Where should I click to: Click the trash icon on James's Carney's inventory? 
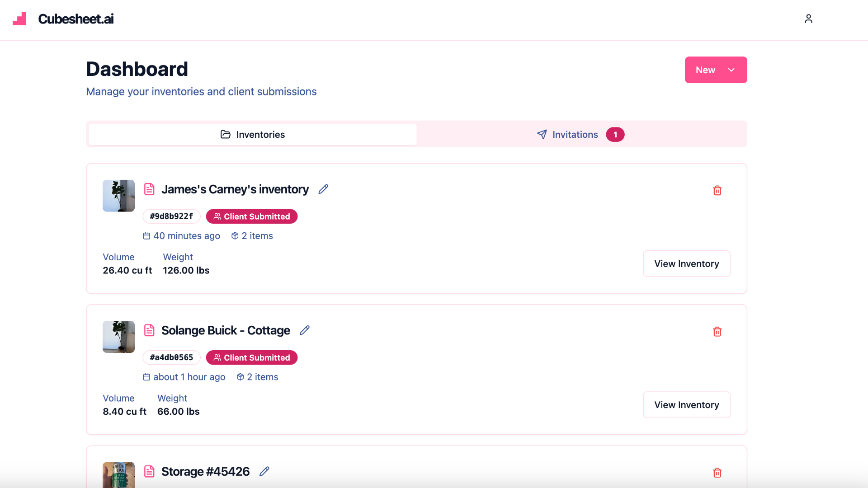click(717, 190)
